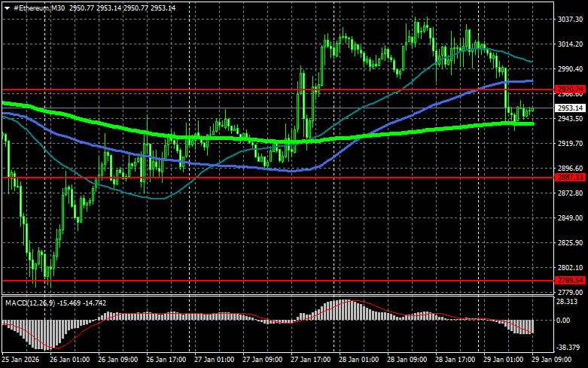Select the current price label 2953.14
The image size is (588, 368).
point(570,108)
